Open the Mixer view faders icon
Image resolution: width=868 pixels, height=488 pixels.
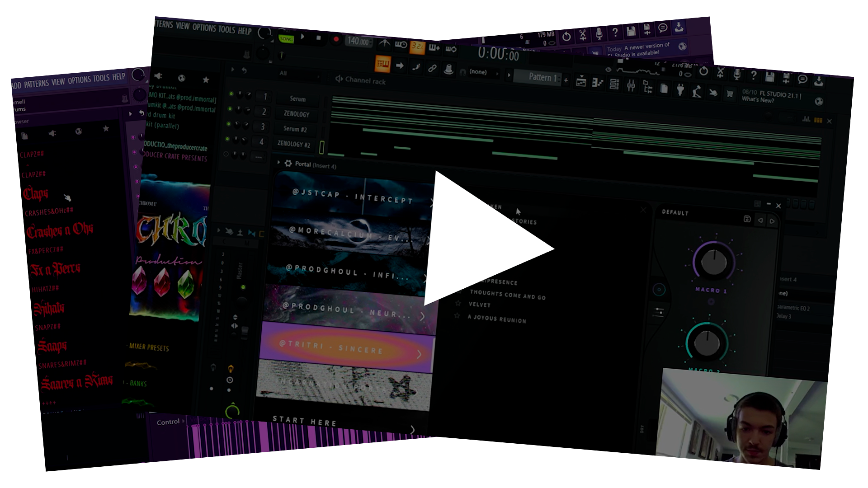pyautogui.click(x=631, y=85)
